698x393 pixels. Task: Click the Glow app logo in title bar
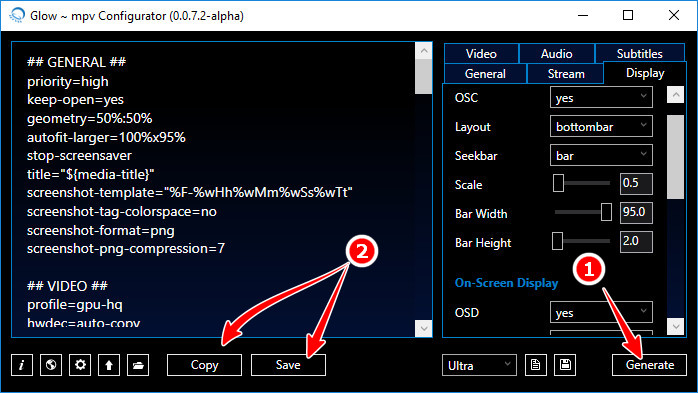pyautogui.click(x=17, y=16)
